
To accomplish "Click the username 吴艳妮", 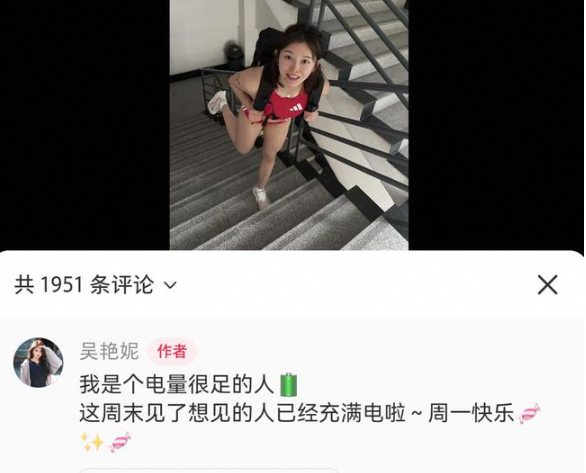I will pos(109,351).
